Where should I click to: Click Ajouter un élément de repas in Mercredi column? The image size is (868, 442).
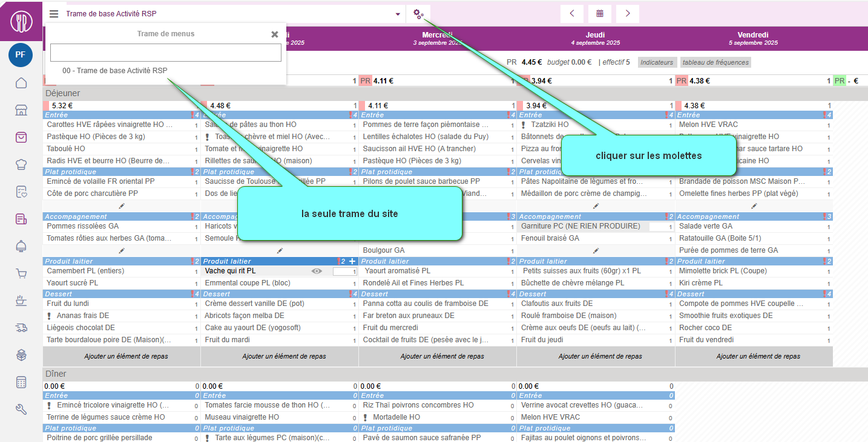point(442,356)
